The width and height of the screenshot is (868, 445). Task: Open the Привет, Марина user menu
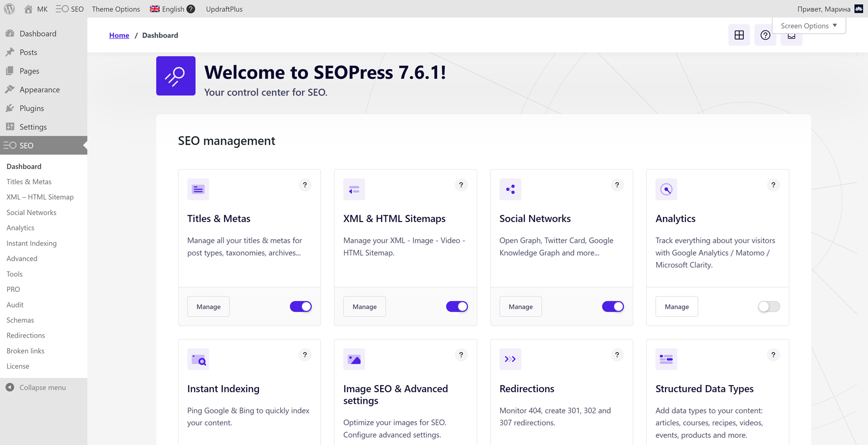[830, 9]
